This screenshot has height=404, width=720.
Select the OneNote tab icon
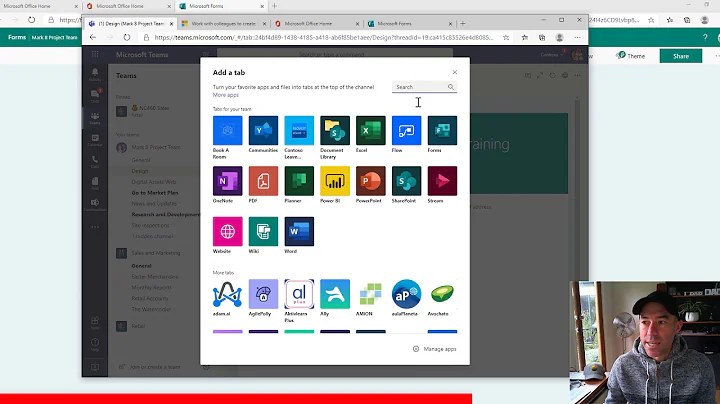227,181
